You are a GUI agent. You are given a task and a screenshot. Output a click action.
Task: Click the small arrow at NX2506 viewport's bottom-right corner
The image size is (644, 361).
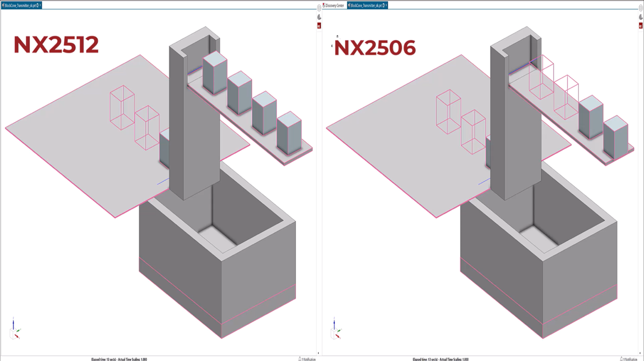coord(640,353)
